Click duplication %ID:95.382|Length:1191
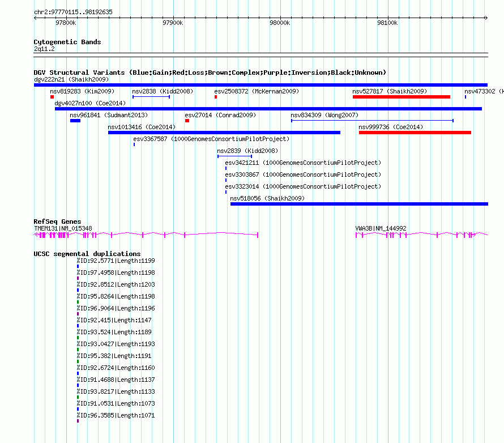Image resolution: width=504 pixels, height=443 pixels. pyautogui.click(x=114, y=356)
